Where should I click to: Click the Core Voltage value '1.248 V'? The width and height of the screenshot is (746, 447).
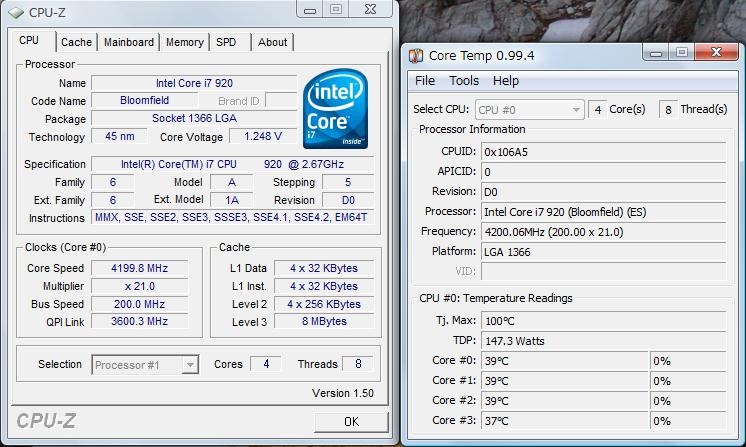click(263, 136)
